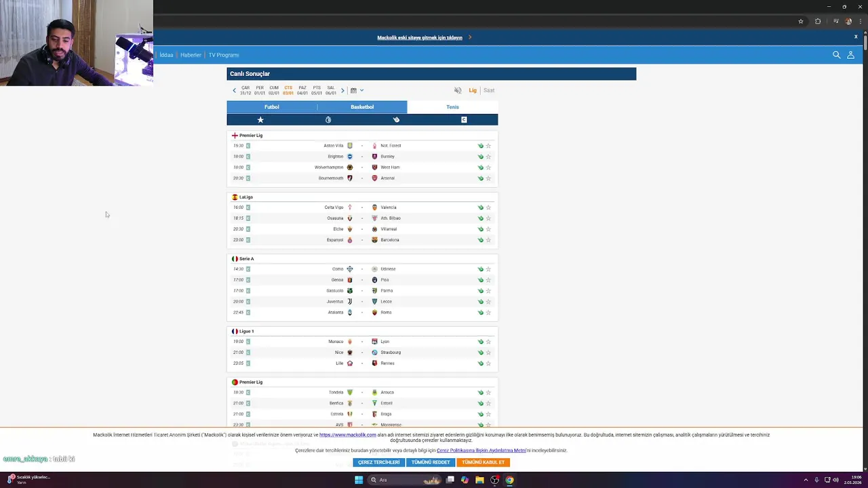Switch to the Futbol tab
The height and width of the screenshot is (488, 868).
click(x=272, y=107)
